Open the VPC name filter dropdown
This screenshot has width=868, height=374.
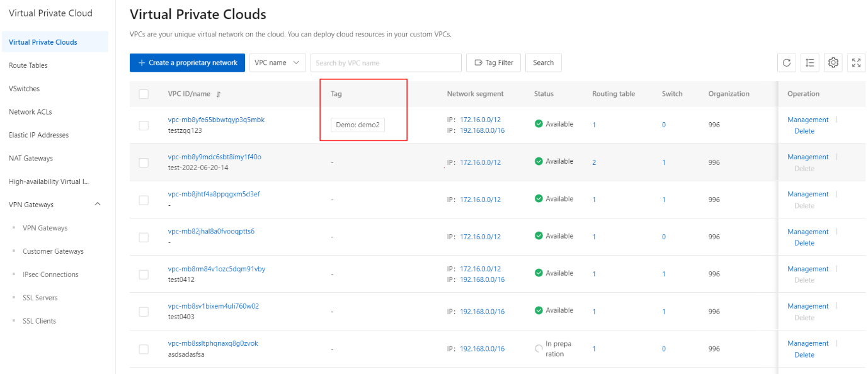[278, 62]
